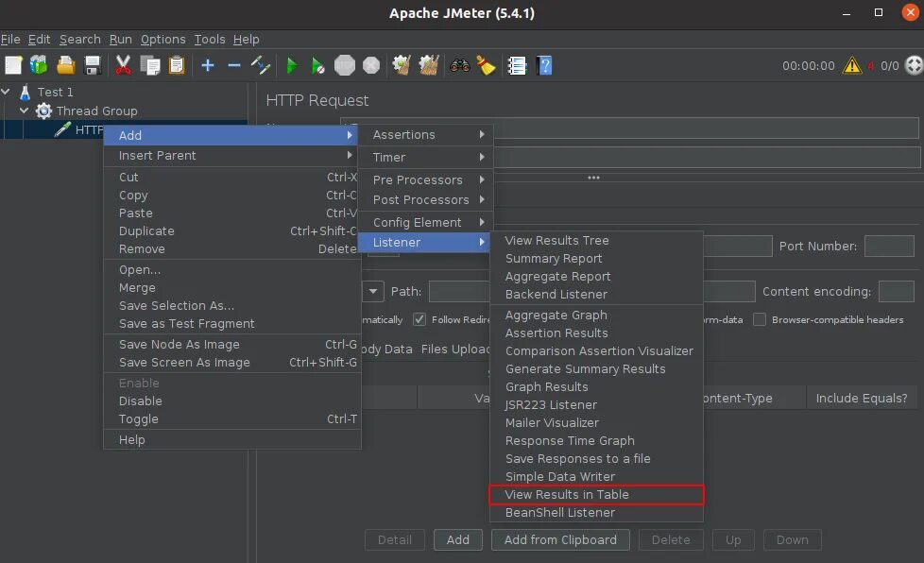Expand the Assertions submenu
This screenshot has width=924, height=563.
425,135
